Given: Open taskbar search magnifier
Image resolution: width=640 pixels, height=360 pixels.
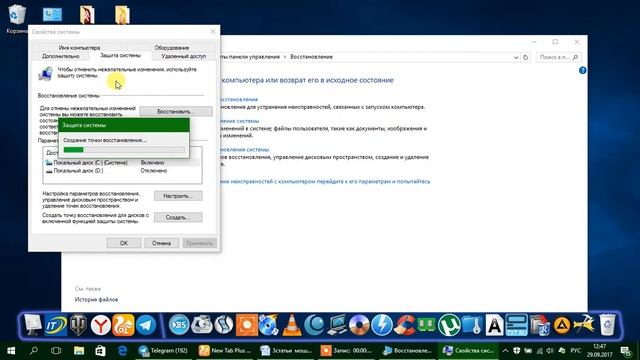Looking at the screenshot, I should coord(34,351).
